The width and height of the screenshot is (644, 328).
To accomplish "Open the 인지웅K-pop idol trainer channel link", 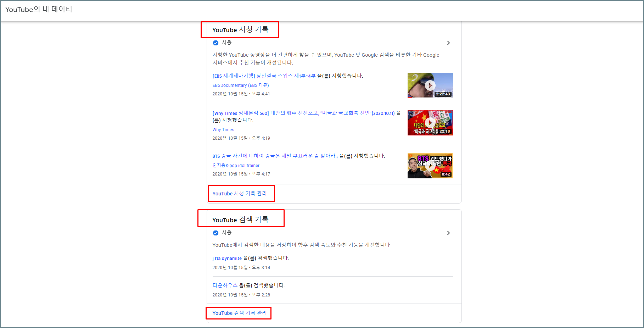I will click(236, 166).
